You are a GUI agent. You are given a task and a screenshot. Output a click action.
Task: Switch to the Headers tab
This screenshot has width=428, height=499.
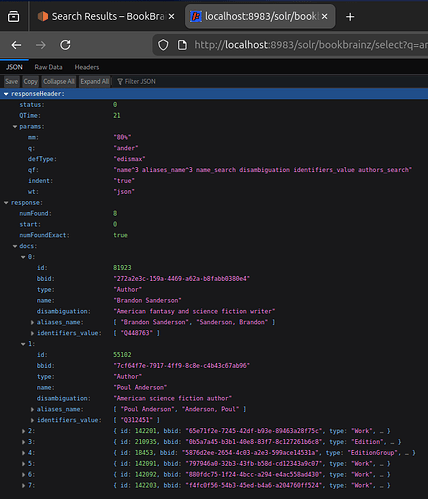coord(87,67)
